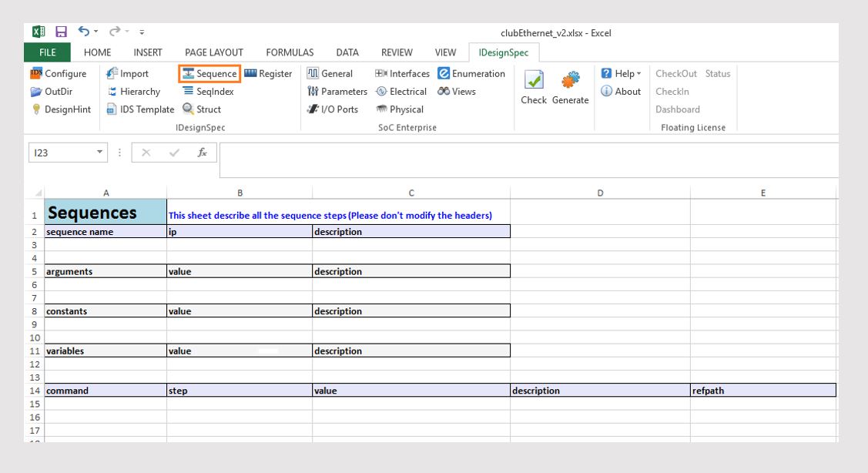Click the Electrical button

pyautogui.click(x=401, y=92)
